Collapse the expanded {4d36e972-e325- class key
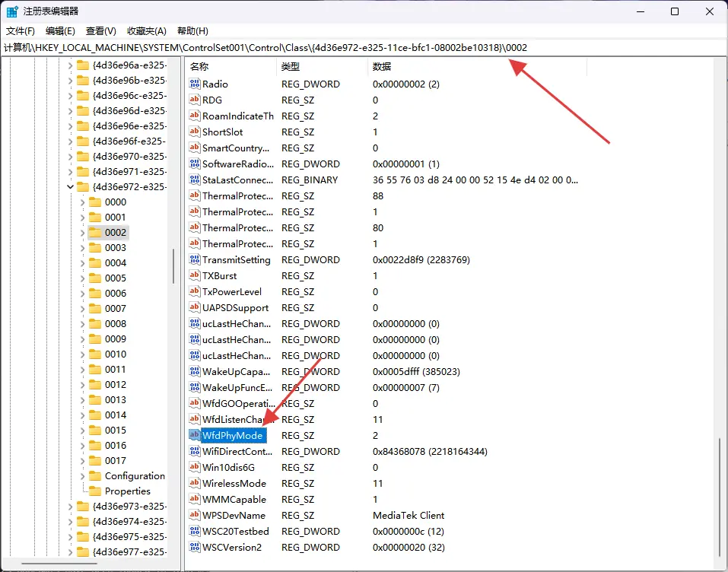The width and height of the screenshot is (728, 572). (x=71, y=187)
